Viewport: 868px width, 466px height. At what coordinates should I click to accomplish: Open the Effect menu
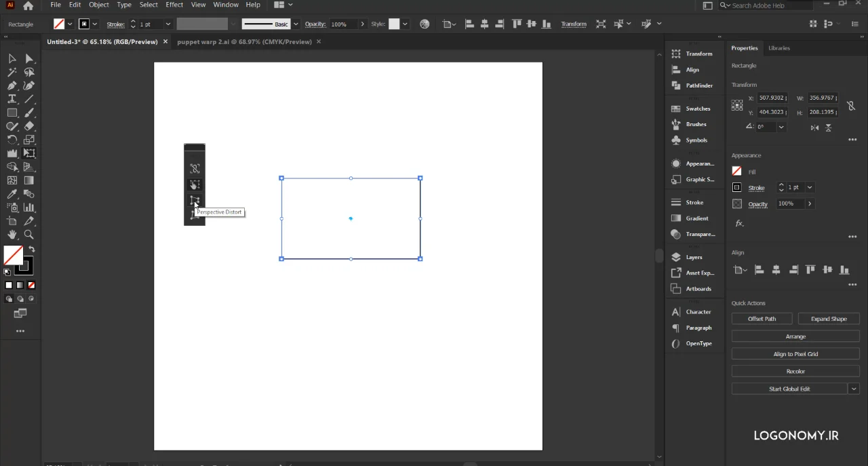pos(174,5)
